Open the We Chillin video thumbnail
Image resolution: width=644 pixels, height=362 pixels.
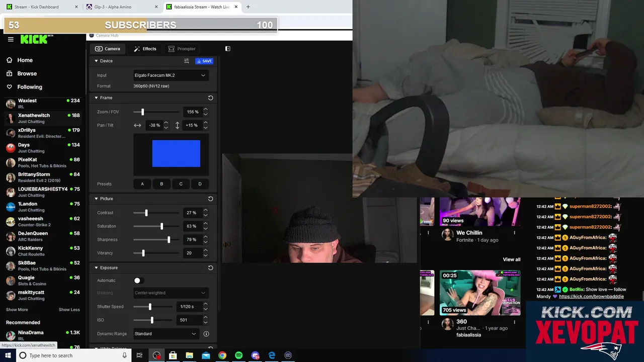pos(480,212)
